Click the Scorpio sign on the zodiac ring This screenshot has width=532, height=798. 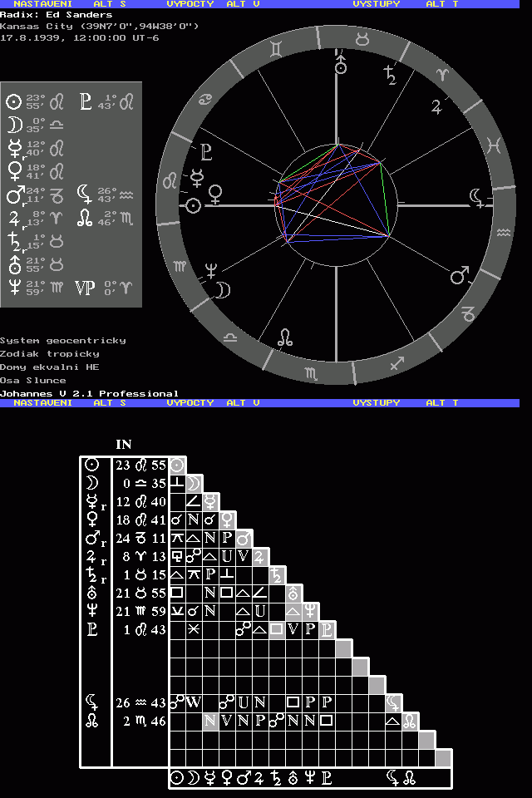310,373
